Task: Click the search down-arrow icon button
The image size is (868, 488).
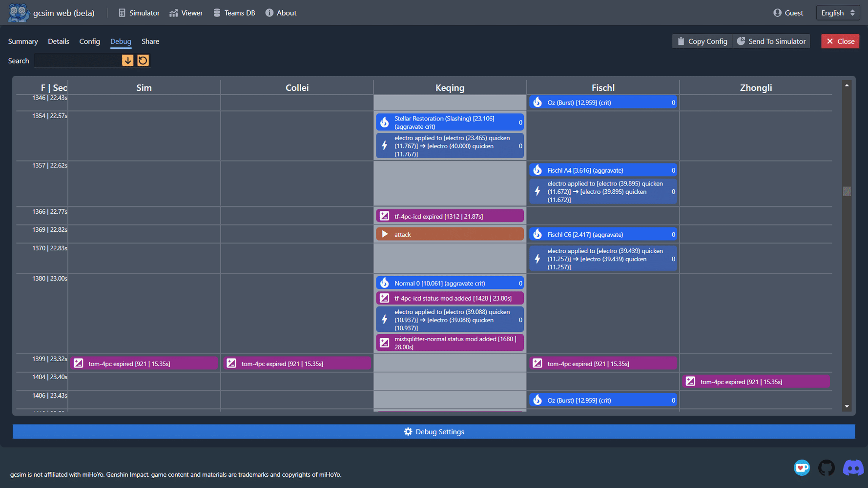Action: pos(127,61)
